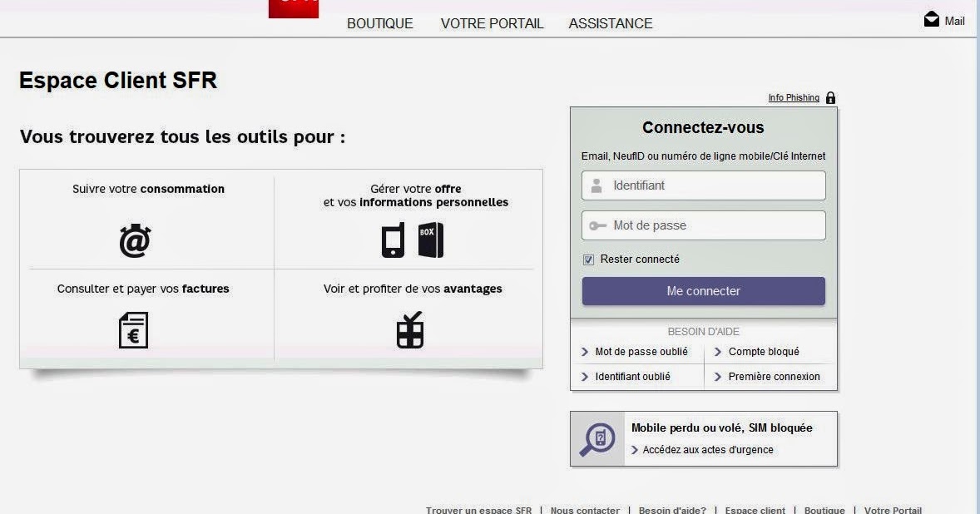Open the Première connexion help link
Viewport: 980px width, 514px height.
(774, 377)
